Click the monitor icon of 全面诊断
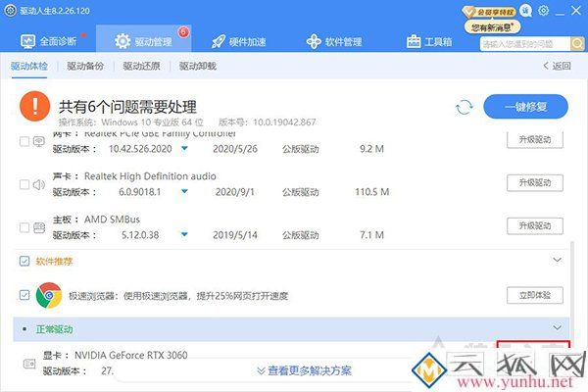 point(27,41)
